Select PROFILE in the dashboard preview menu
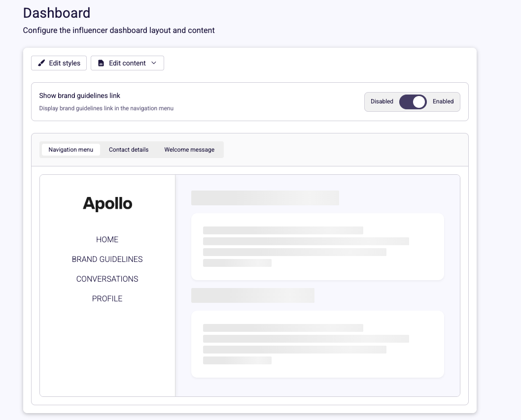Screen dimensions: 521x420 (107, 298)
